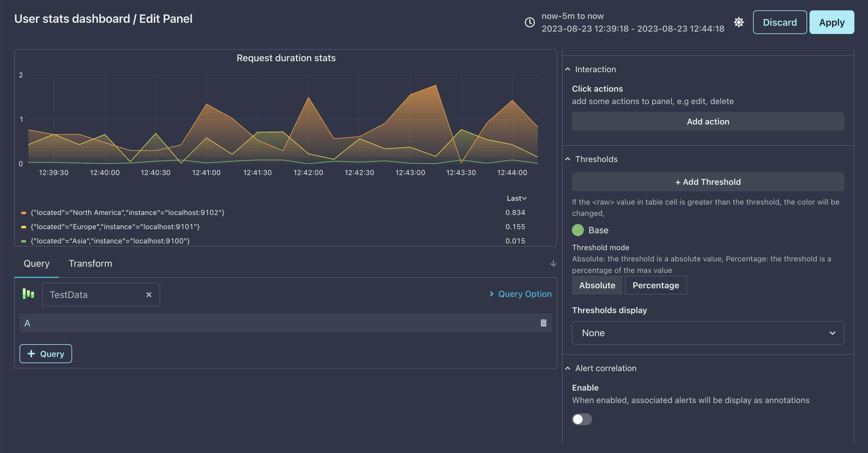The width and height of the screenshot is (868, 453).
Task: Click the User stats dashboard / Edit Panel title
Action: pos(103,19)
